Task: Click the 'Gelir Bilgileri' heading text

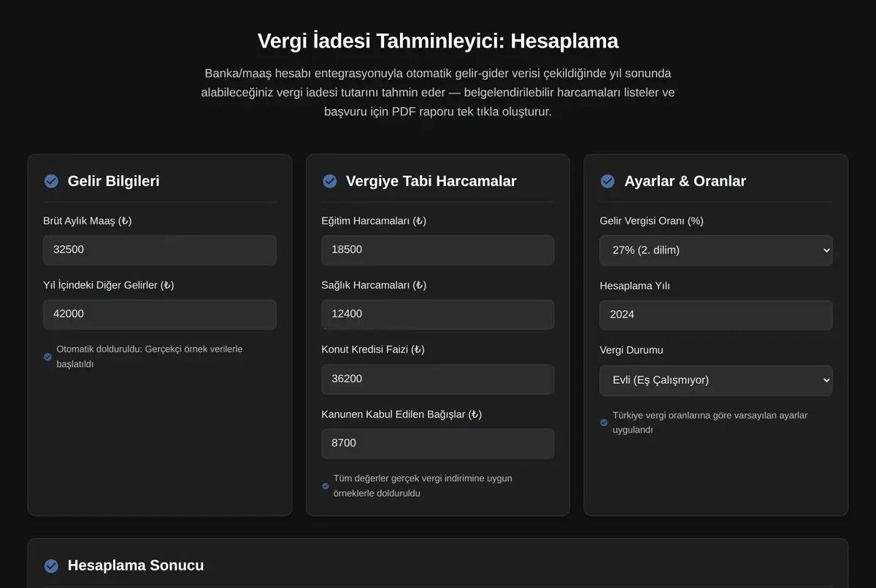Action: [x=113, y=181]
